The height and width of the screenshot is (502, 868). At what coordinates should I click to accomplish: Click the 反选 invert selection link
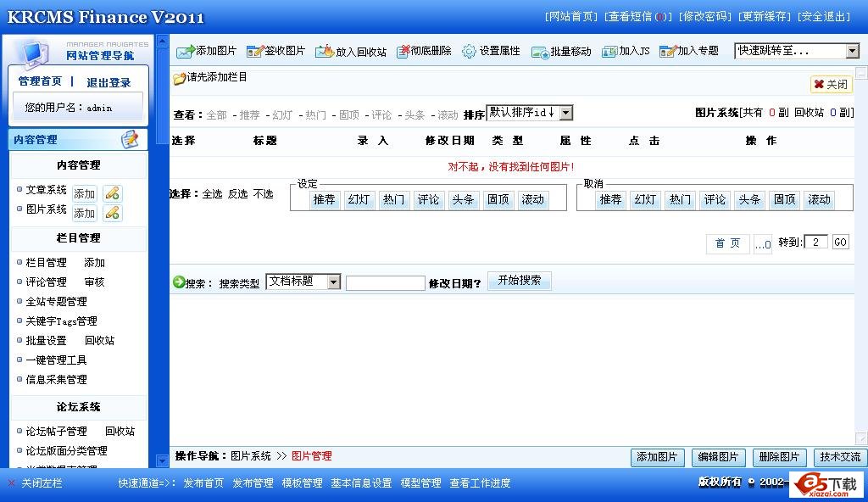pos(237,194)
